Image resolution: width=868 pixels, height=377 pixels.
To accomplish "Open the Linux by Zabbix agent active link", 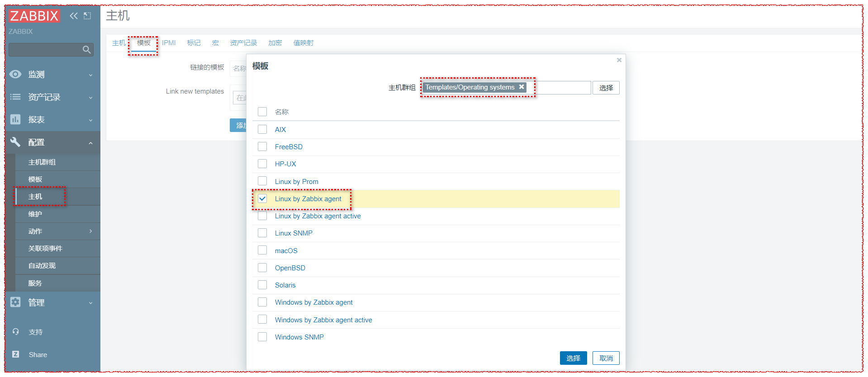I will coord(318,216).
